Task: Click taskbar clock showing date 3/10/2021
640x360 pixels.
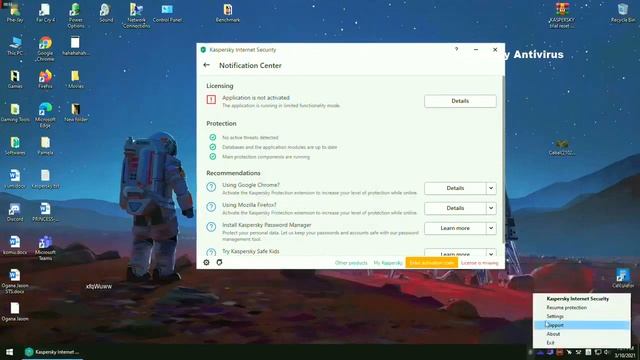Action: click(624, 353)
